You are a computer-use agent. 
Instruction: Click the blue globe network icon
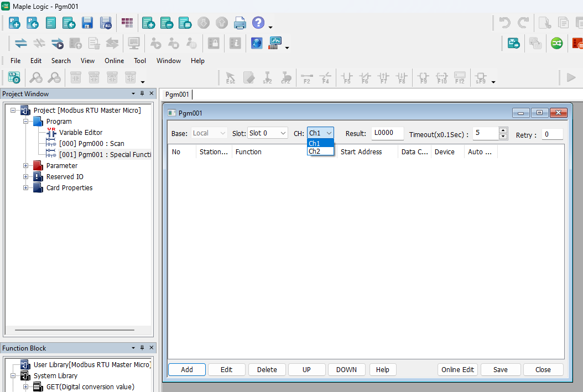[257, 43]
